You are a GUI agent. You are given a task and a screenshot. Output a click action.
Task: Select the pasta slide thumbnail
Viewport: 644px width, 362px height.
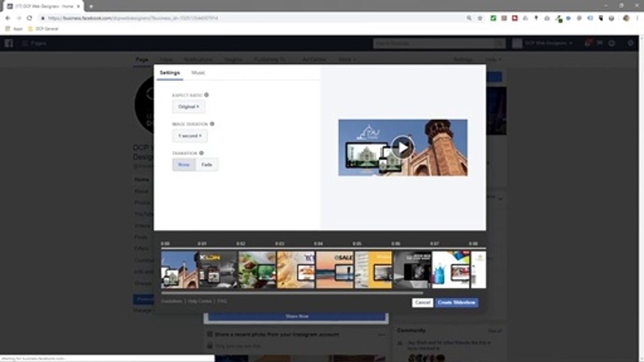click(296, 269)
